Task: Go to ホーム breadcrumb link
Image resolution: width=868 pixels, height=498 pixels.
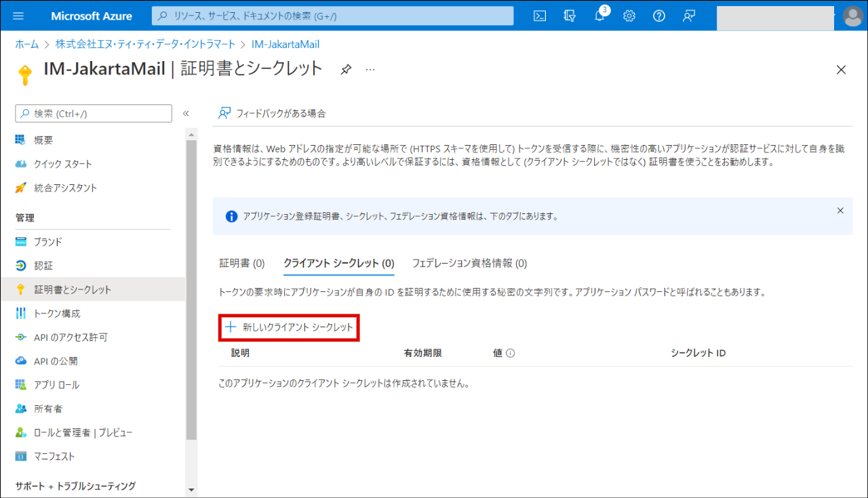Action: (27, 44)
